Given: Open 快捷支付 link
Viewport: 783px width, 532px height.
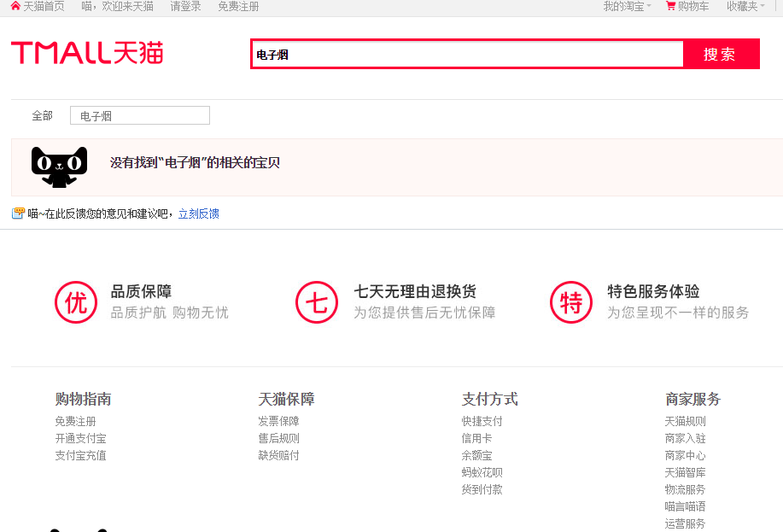Looking at the screenshot, I should point(482,421).
